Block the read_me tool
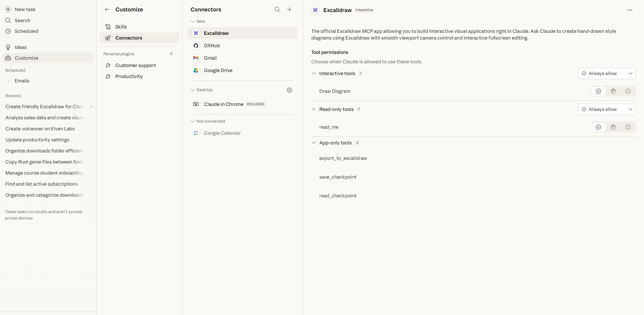Viewport: 644px width, 315px height. point(628,127)
